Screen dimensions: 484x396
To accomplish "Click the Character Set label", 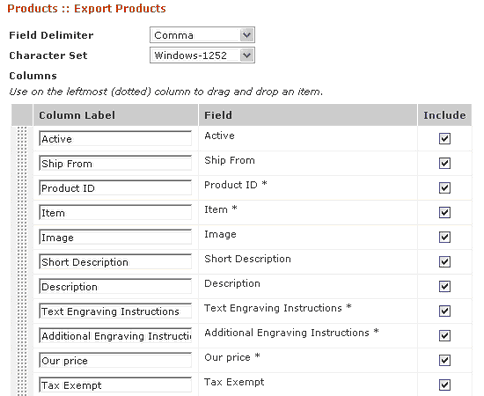I will pyautogui.click(x=48, y=55).
